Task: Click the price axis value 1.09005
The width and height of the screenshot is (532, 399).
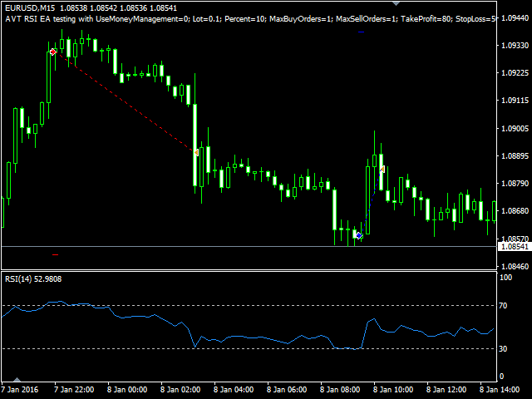Action: coord(515,128)
